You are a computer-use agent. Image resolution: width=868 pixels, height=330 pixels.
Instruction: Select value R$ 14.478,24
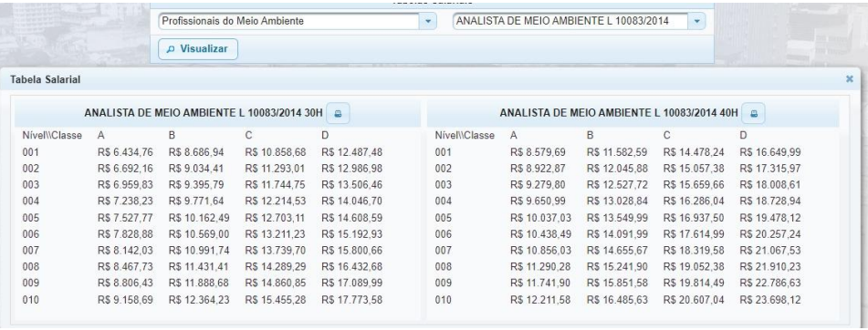(694, 152)
